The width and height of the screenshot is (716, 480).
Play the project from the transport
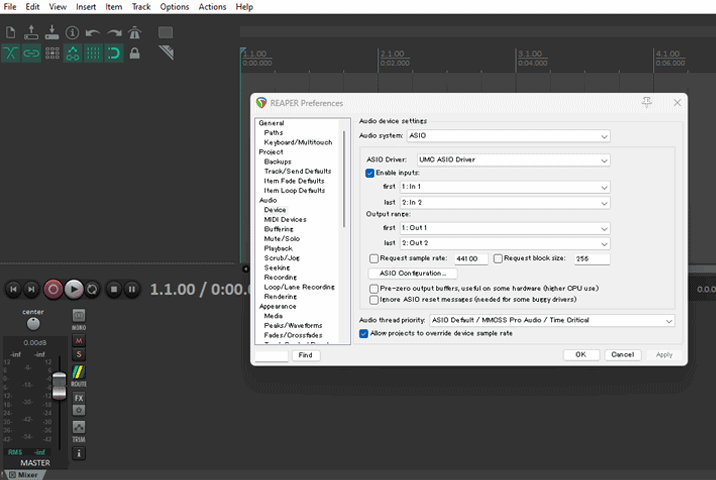click(74, 289)
